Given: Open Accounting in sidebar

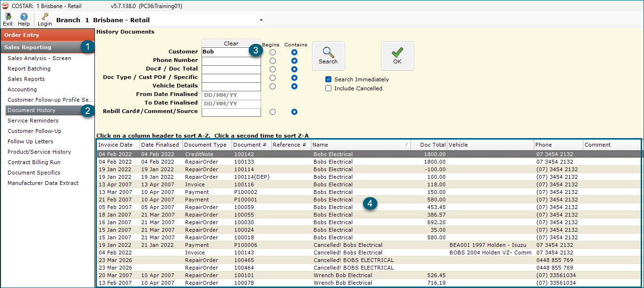Looking at the screenshot, I should point(22,89).
